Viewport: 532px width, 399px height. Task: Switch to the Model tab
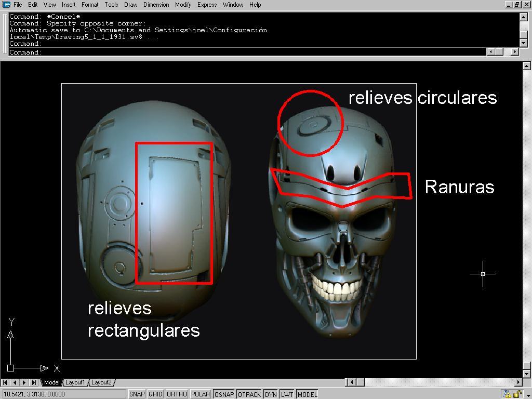click(51, 382)
